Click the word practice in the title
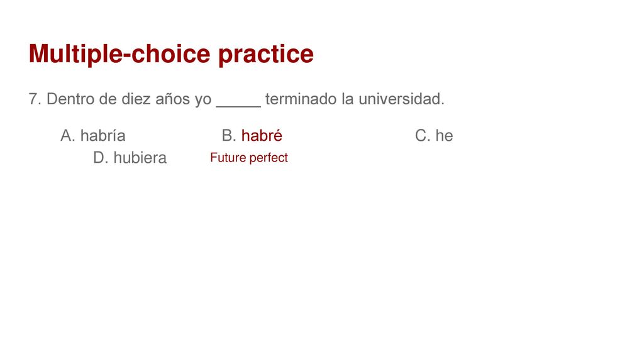 tap(266, 54)
